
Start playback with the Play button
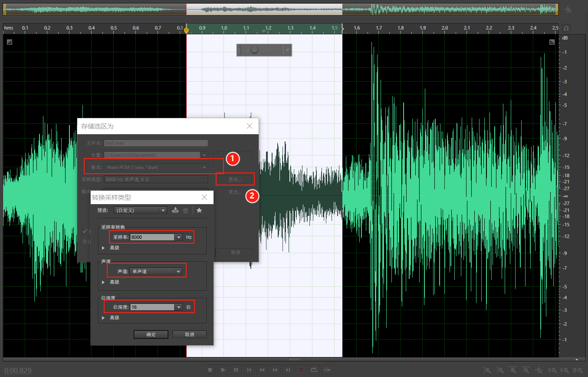tap(223, 370)
